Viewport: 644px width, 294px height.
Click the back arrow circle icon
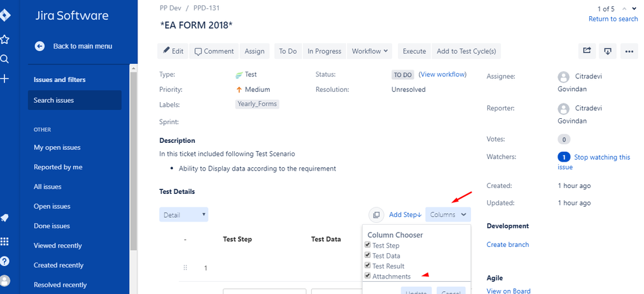tap(40, 47)
